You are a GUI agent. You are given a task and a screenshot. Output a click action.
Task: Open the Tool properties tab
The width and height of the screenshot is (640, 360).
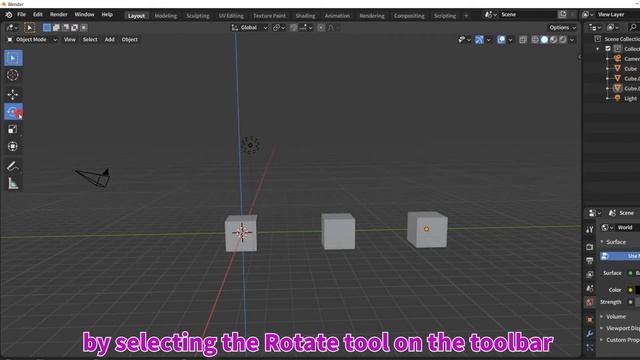click(x=589, y=230)
